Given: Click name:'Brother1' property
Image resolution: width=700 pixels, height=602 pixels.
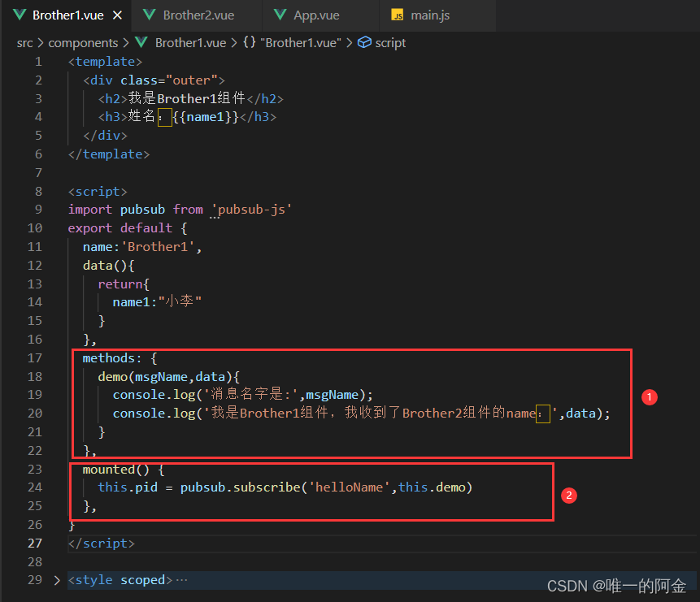Looking at the screenshot, I should [x=142, y=247].
